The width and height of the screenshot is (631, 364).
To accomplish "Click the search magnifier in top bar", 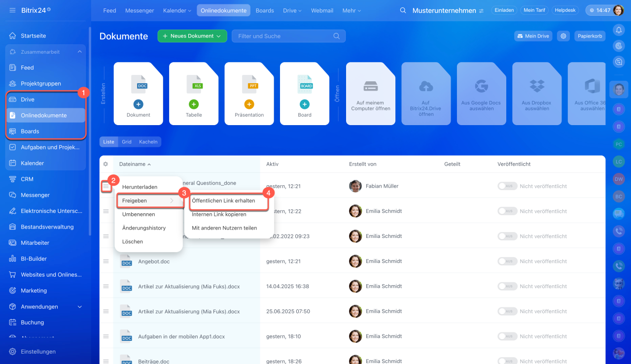I will [x=403, y=10].
